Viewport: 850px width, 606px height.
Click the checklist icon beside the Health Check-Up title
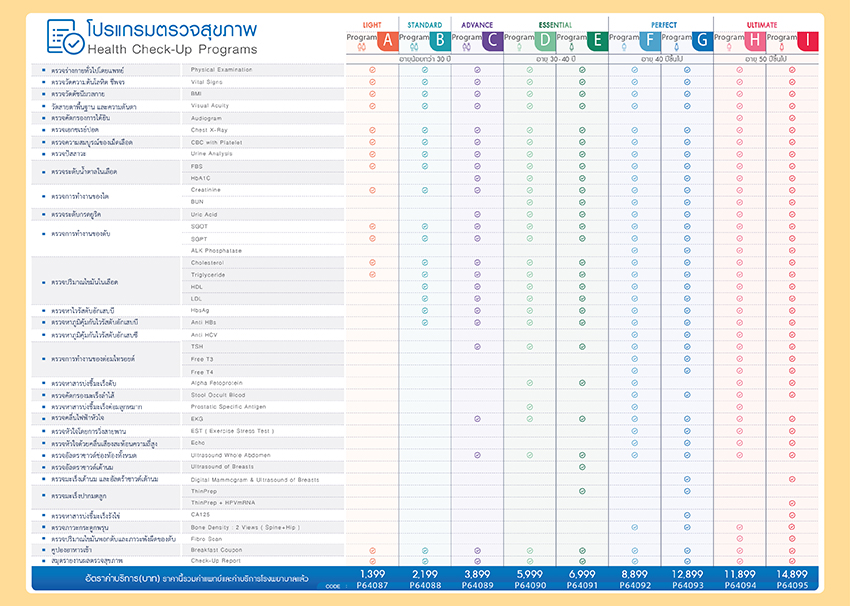[65, 37]
